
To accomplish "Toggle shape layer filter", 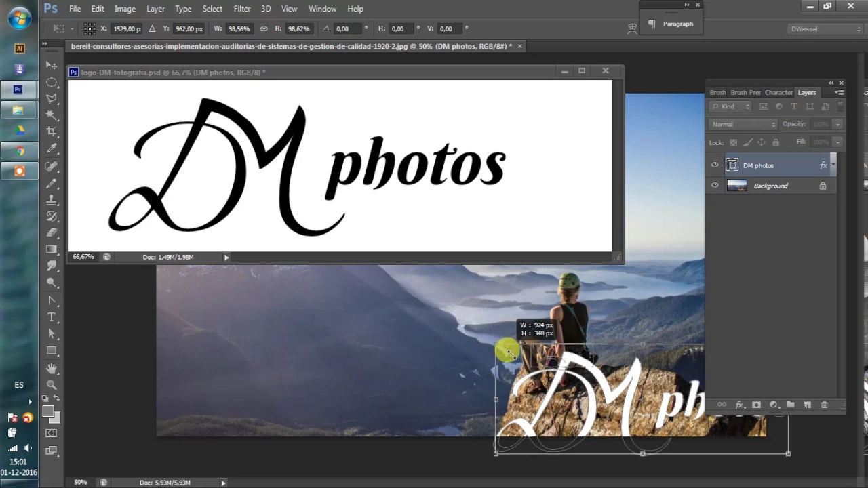I will point(810,106).
